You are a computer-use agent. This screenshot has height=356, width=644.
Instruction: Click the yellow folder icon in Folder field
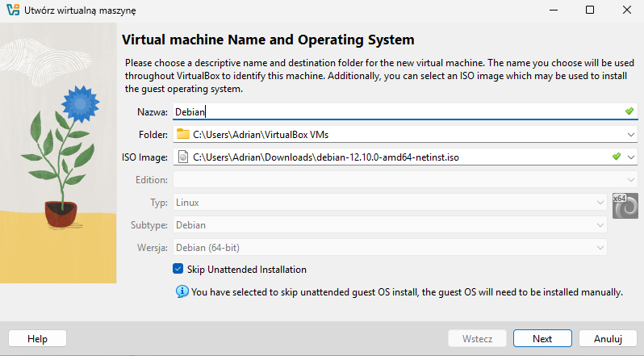pos(182,134)
